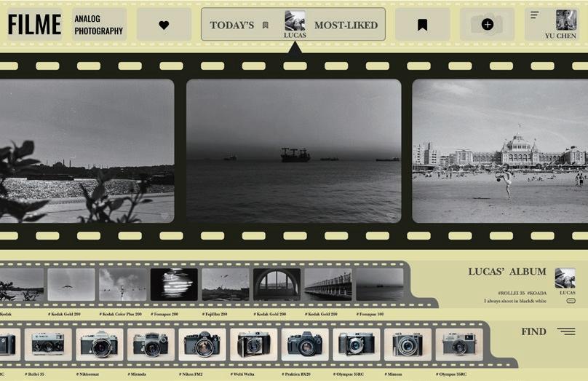This screenshot has height=381, width=588.
Task: Select the Nikkormat camera thumbnail
Action: click(100, 345)
